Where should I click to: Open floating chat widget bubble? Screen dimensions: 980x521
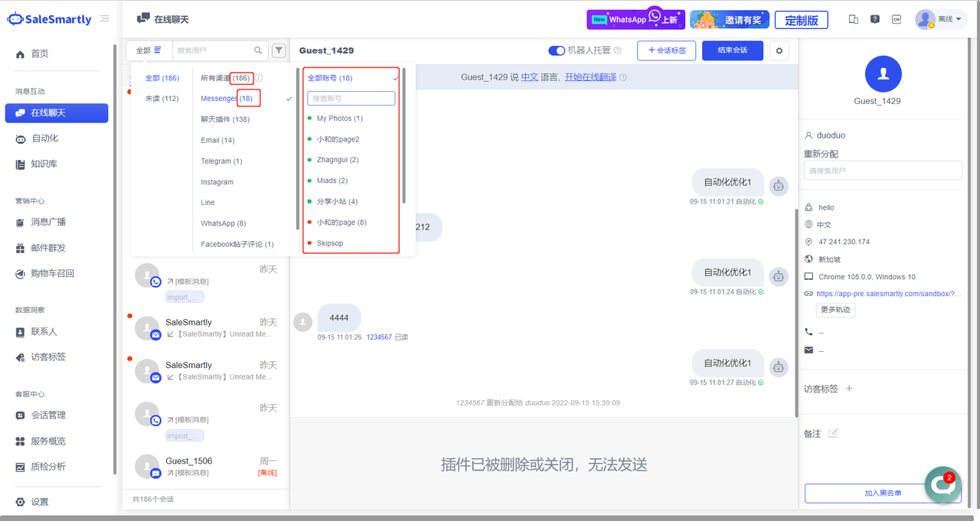pyautogui.click(x=942, y=484)
